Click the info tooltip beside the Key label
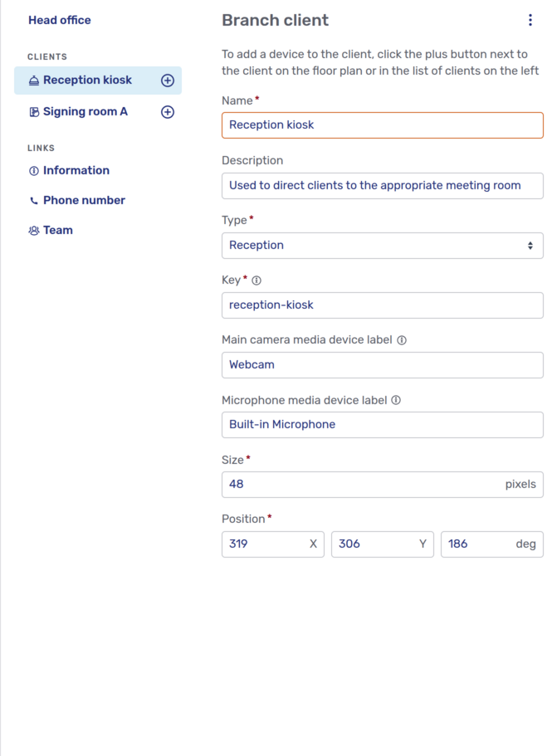 [x=255, y=280]
